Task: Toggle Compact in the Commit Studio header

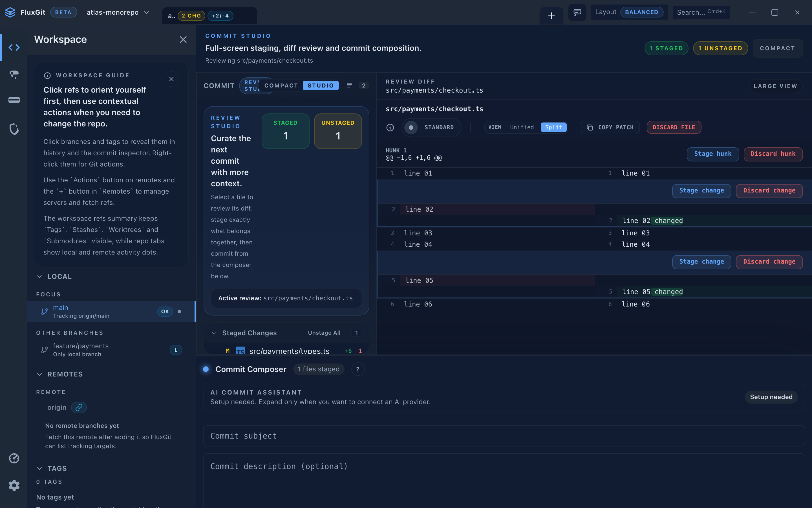Action: tap(777, 48)
